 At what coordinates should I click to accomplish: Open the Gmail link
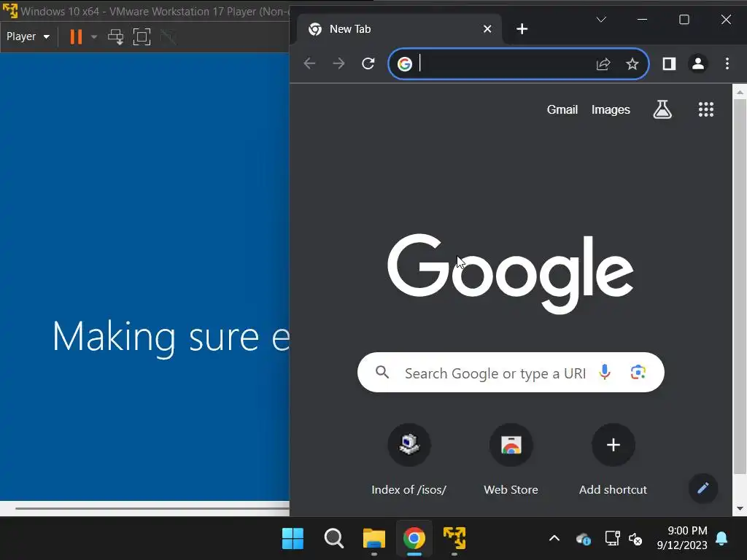tap(562, 109)
